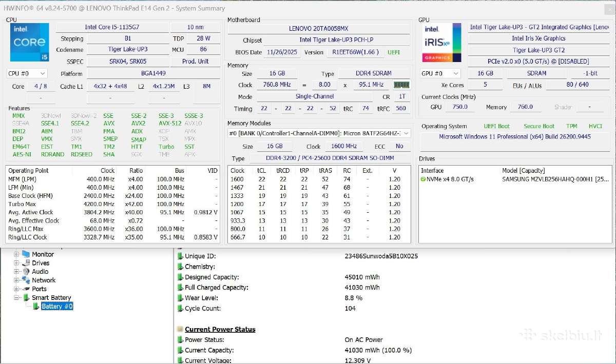Click the SAMSUNG MZVLB256HAHQ drive model entry
Image resolution: width=616 pixels, height=364 pixels.
[x=556, y=179]
